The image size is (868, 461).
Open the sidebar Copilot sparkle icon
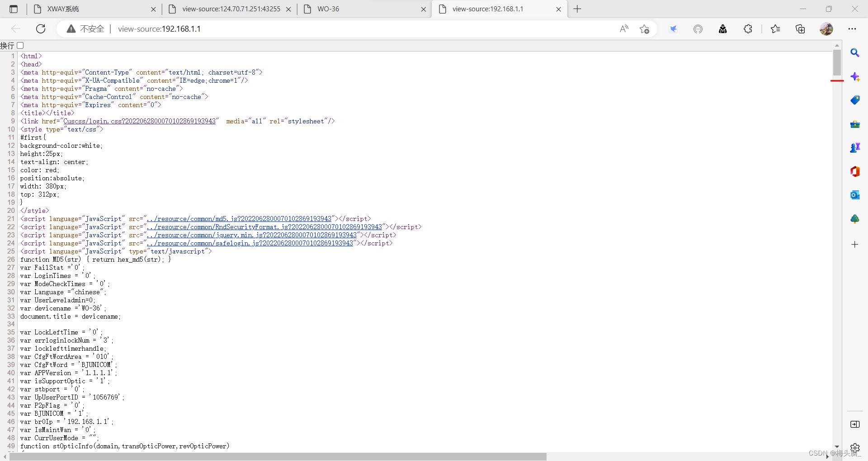point(855,77)
